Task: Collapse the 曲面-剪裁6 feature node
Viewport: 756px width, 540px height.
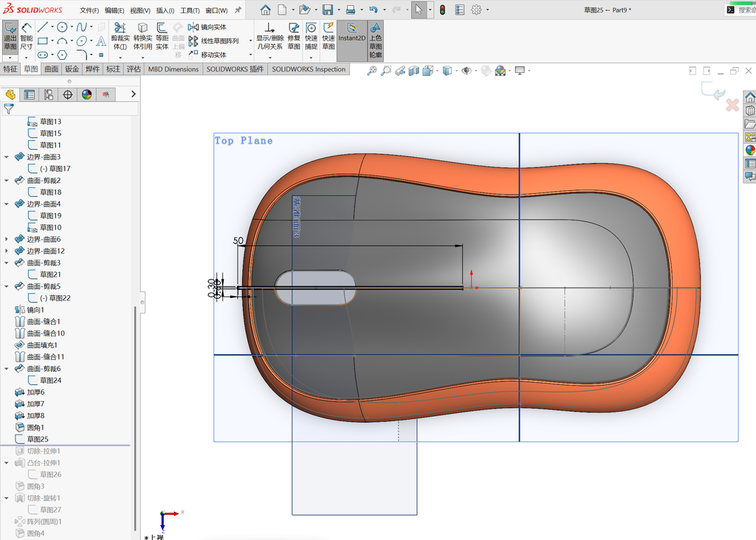Action: point(6,369)
